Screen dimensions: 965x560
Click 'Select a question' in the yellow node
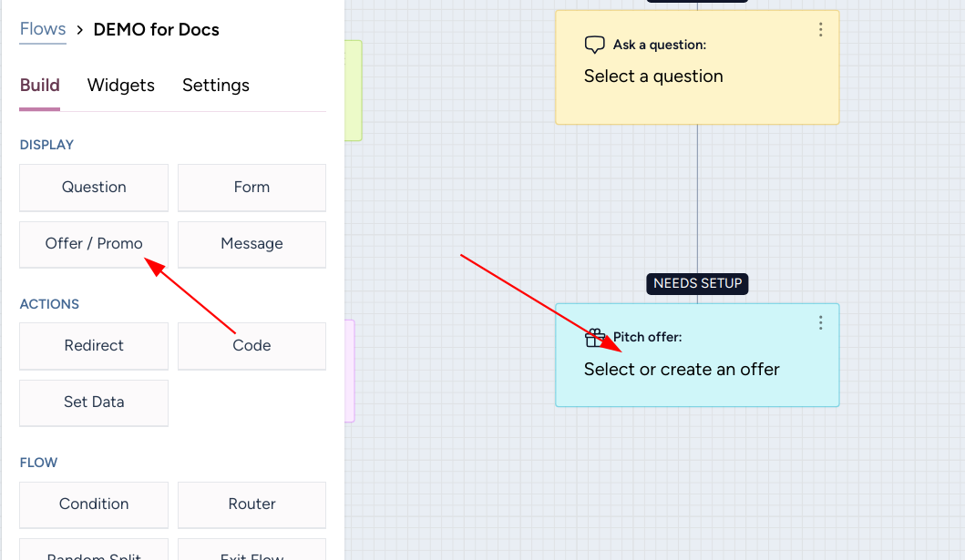pos(653,76)
